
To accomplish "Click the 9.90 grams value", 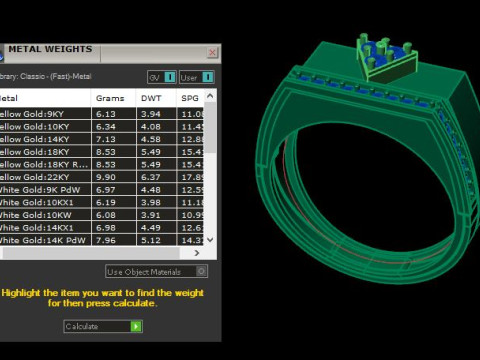I will [106, 177].
